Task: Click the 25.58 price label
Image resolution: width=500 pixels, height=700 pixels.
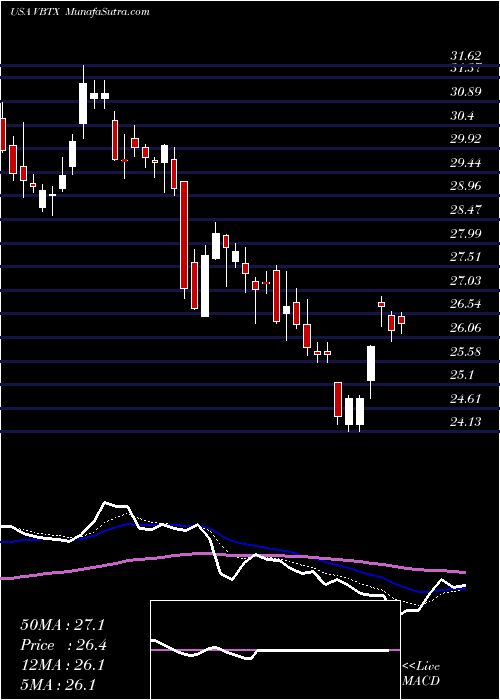Action: (x=466, y=352)
